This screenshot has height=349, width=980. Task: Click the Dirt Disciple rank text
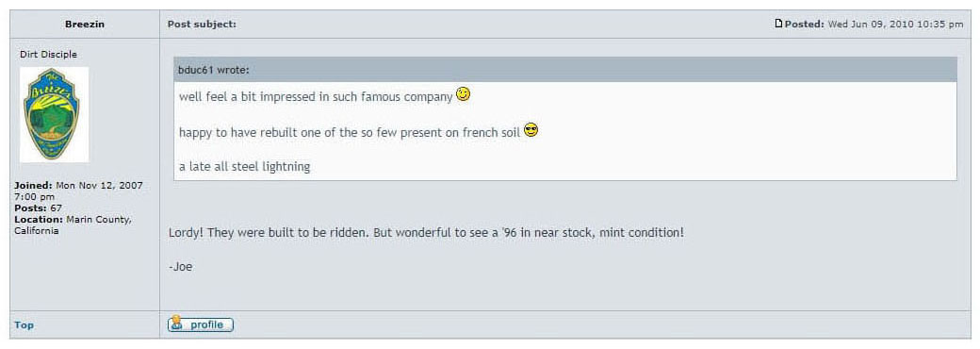click(49, 55)
